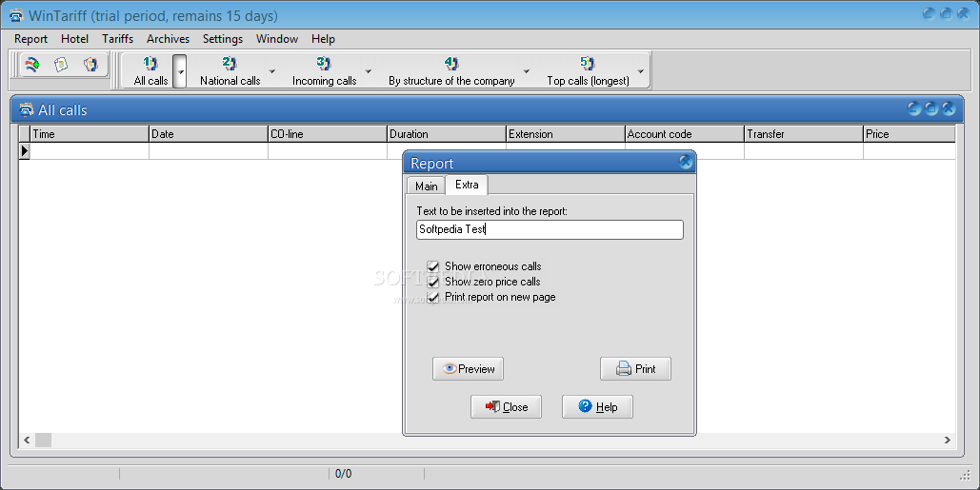The width and height of the screenshot is (980, 490).
Task: Click the Time column header
Action: [x=90, y=134]
